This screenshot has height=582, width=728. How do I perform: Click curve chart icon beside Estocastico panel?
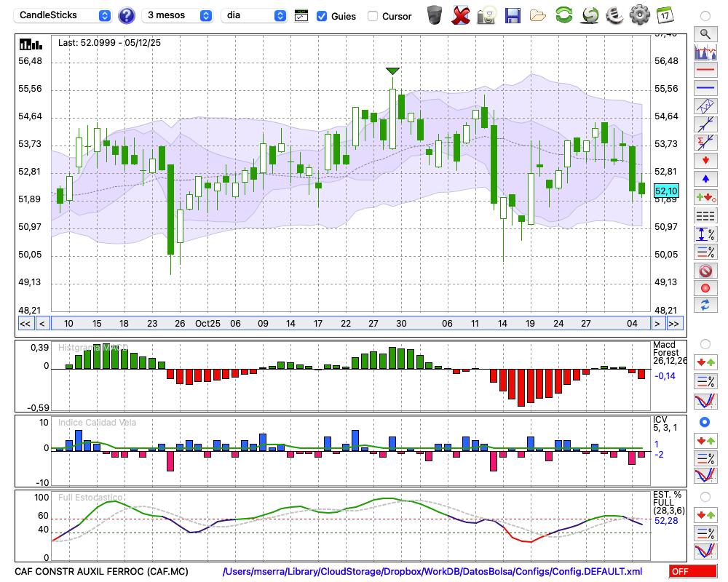705,551
